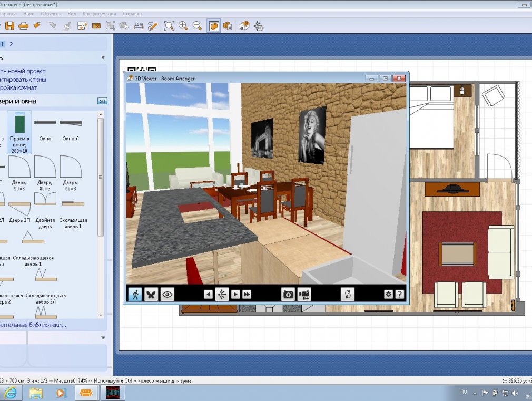Click the refresh scene icon in 3D Viewer
This screenshot has height=401, width=532.
coord(348,294)
